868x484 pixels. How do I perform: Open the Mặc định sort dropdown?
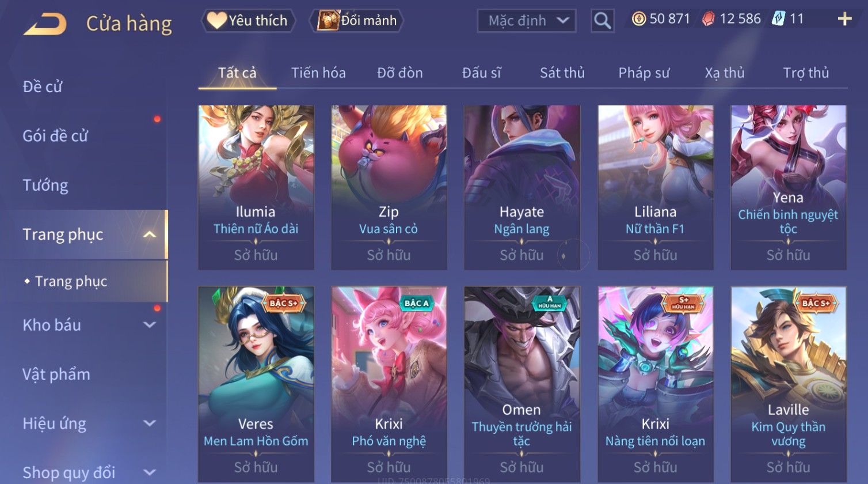pos(526,21)
